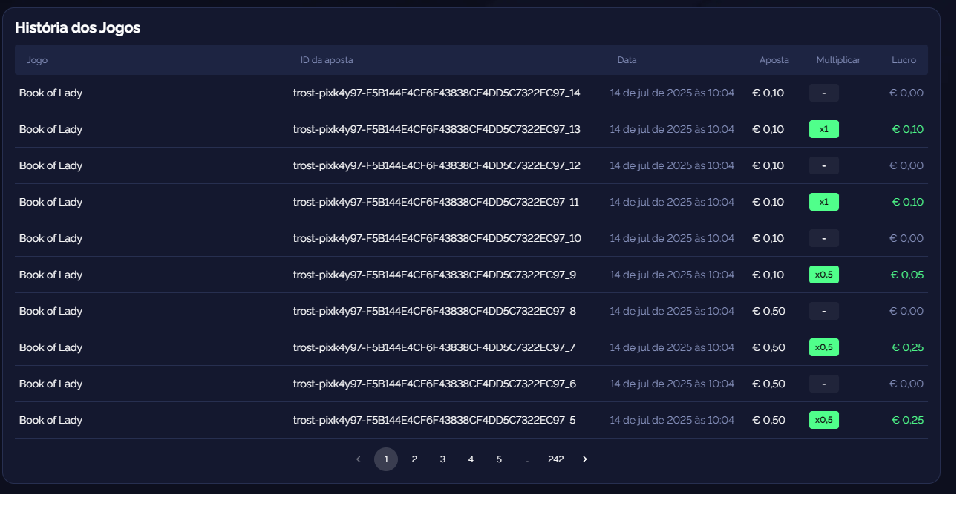980x509 pixels.
Task: Open page 5 of game history
Action: point(499,459)
